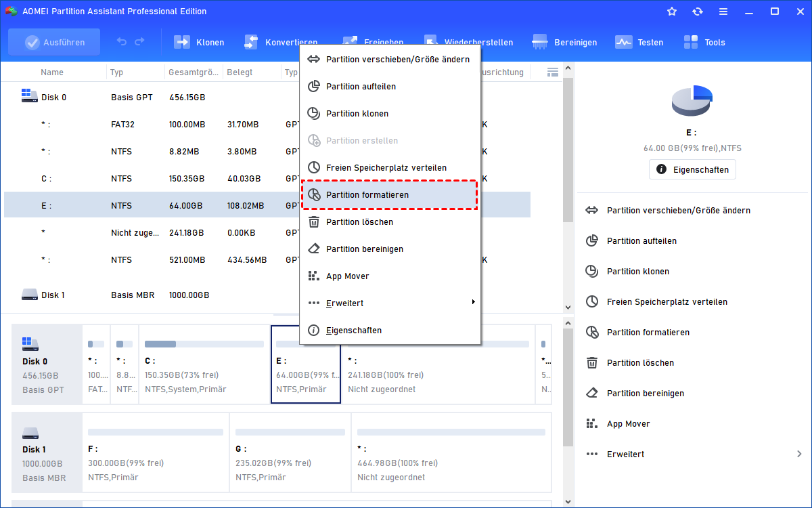Select Partition formatieren in context menu
The image size is (812, 508).
pyautogui.click(x=390, y=195)
